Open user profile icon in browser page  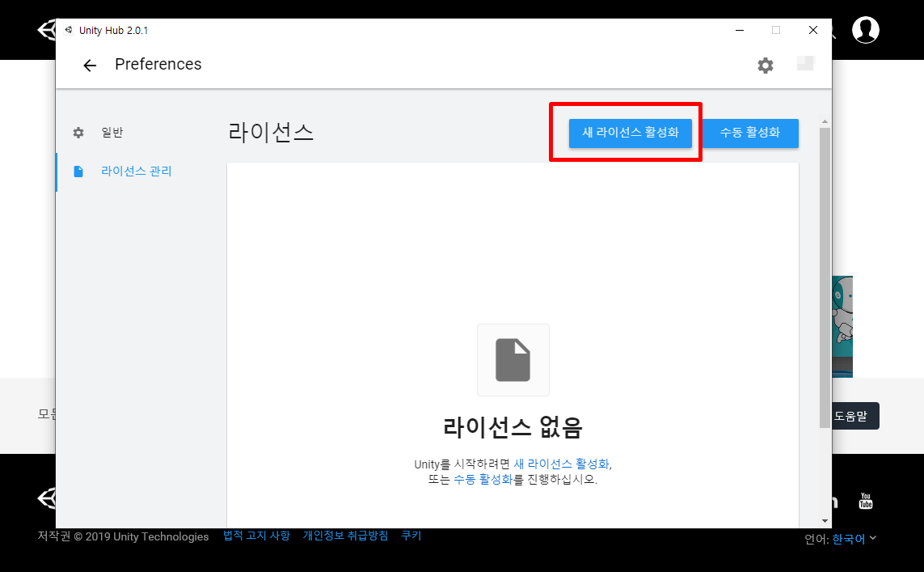coord(865,29)
